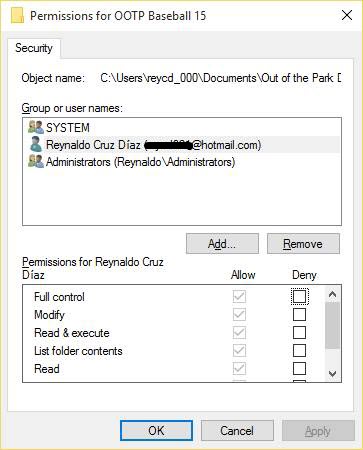Check Deny for Read permission

[x=299, y=368]
